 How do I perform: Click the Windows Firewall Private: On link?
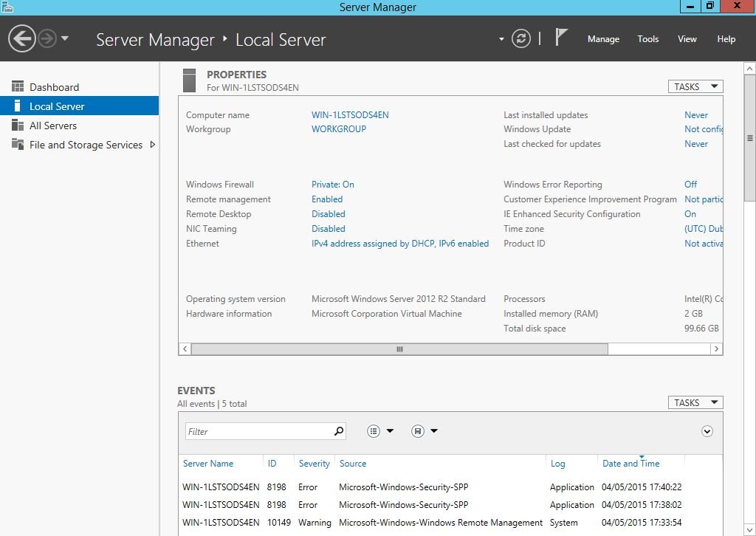332,185
